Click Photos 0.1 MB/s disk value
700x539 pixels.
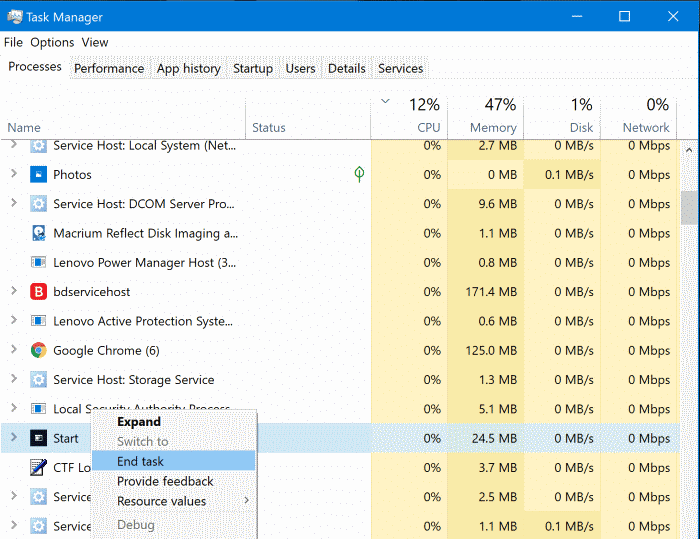[569, 175]
